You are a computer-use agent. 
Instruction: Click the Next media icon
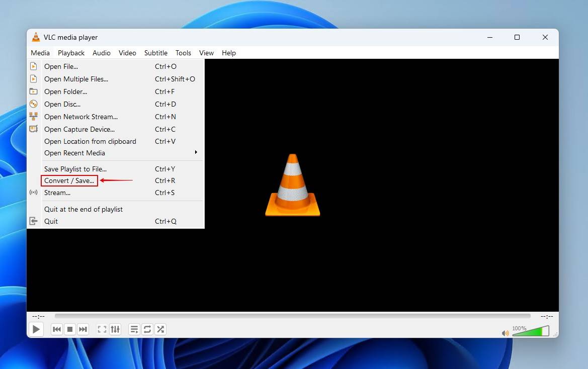[82, 329]
